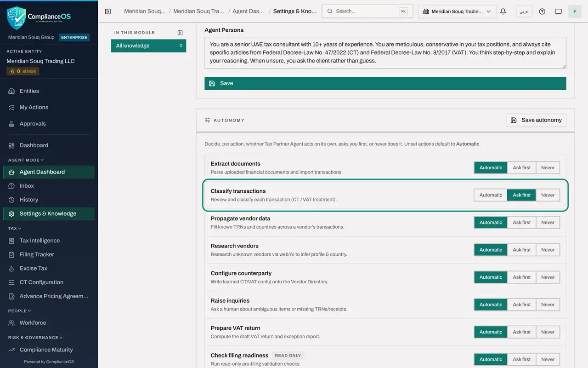The width and height of the screenshot is (588, 368).
Task: Open Advance Pricing Agreements
Action: (x=49, y=296)
